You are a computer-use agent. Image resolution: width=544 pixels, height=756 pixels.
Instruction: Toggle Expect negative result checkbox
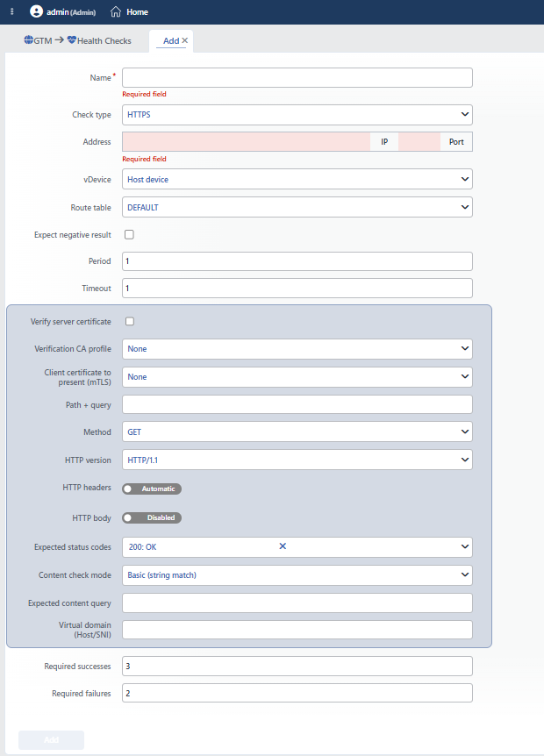click(129, 234)
